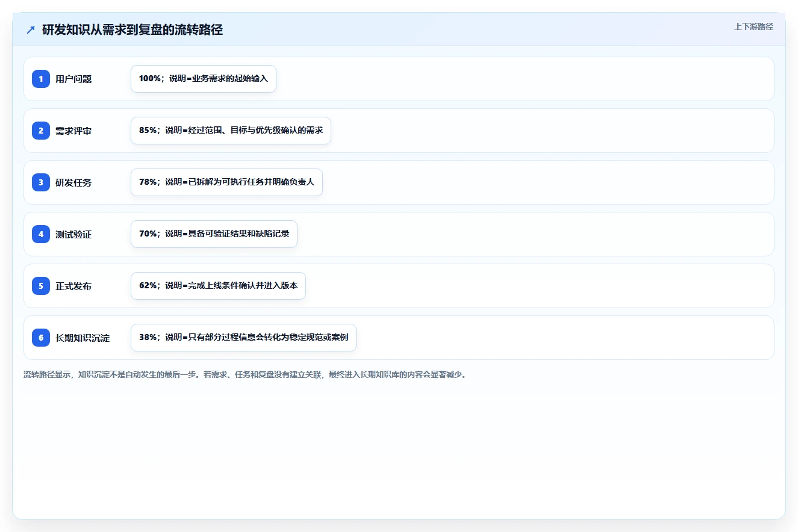
Task: Select step badge number 2
Action: click(x=41, y=131)
